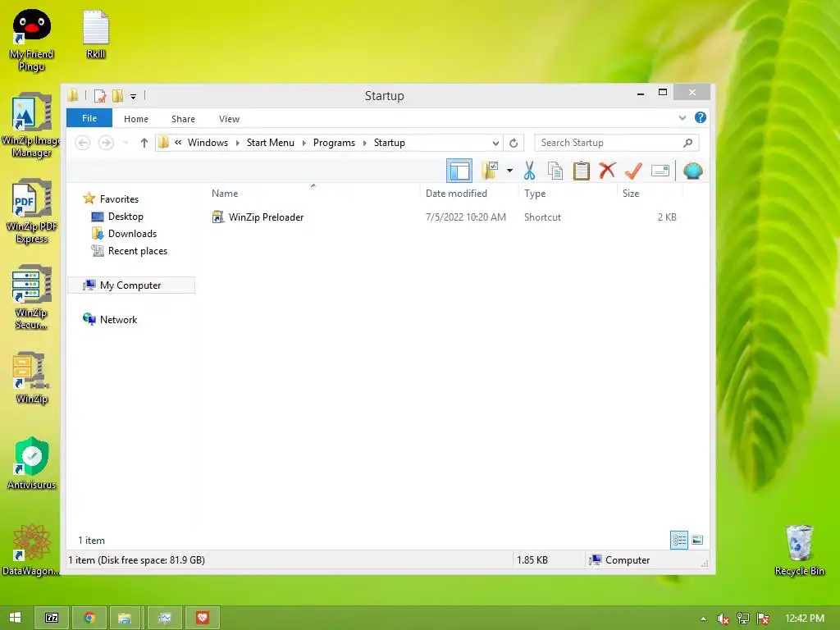Click New folder quick access toolbar icon

[117, 96]
